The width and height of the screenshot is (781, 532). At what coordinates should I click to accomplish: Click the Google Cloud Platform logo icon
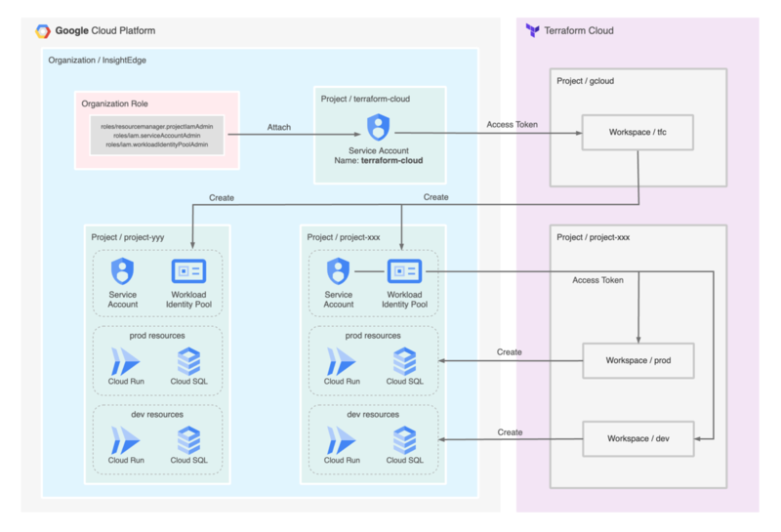pyautogui.click(x=43, y=31)
